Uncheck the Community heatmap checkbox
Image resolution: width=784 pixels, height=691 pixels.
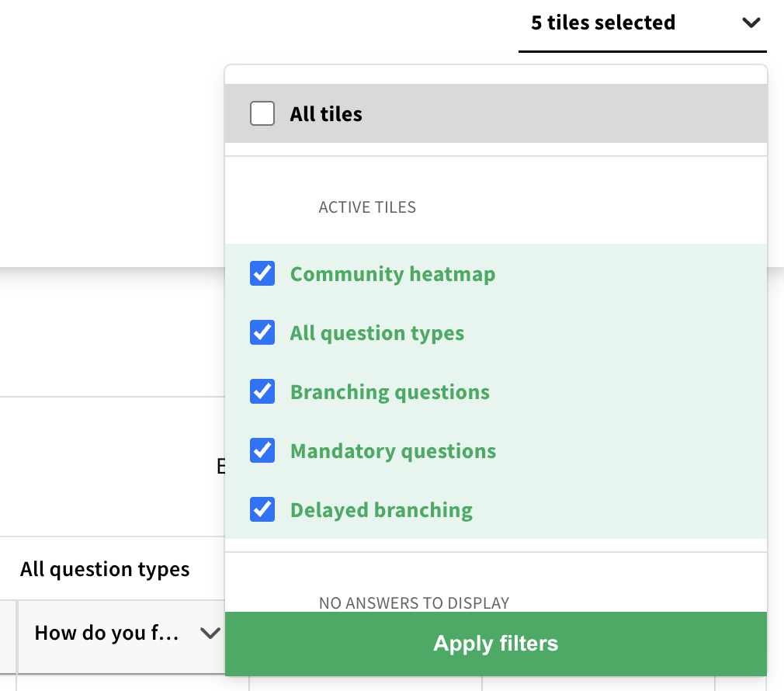(262, 274)
